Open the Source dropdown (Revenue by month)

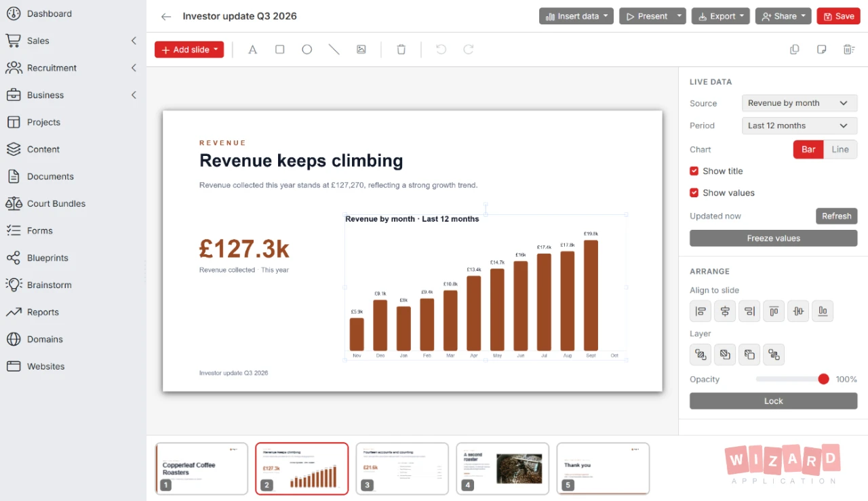(800, 103)
